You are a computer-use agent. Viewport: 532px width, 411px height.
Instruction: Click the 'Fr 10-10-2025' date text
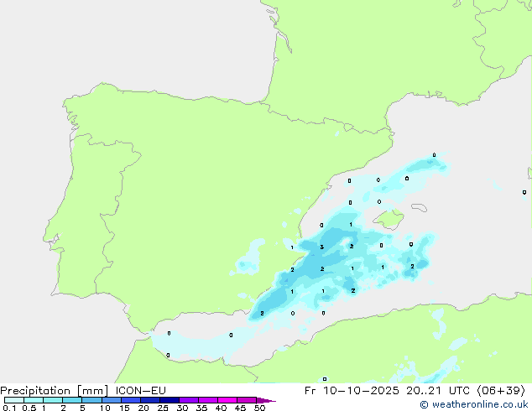point(352,391)
